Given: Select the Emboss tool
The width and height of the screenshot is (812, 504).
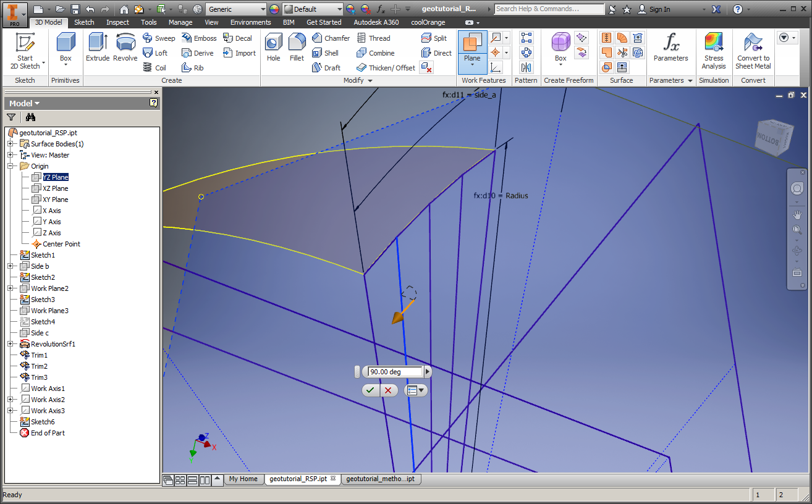Looking at the screenshot, I should pos(199,38).
